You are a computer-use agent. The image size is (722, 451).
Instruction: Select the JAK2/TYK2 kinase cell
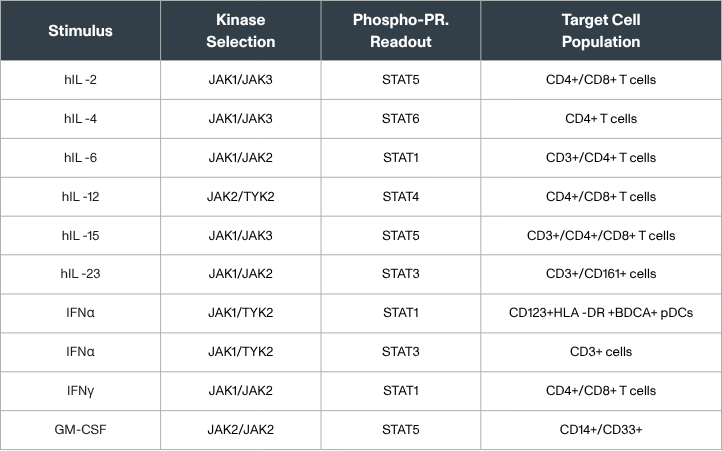tap(240, 197)
